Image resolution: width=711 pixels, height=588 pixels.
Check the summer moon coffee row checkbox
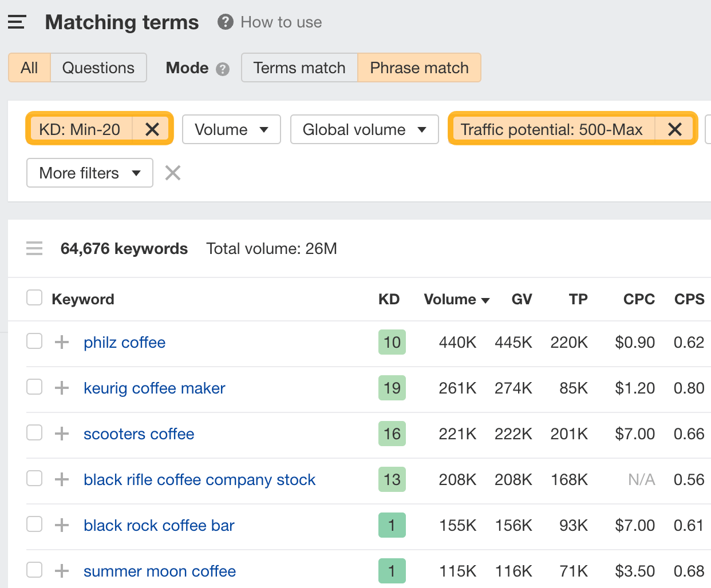[34, 570]
